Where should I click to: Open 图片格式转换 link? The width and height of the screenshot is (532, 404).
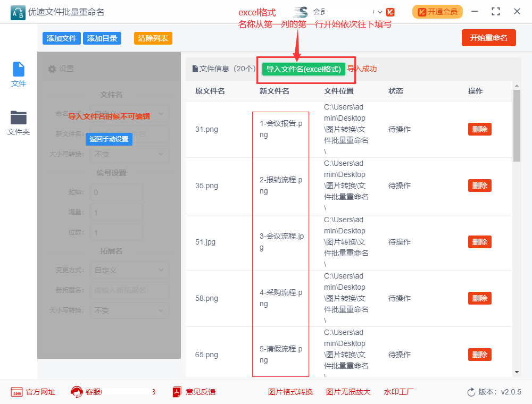(290, 392)
